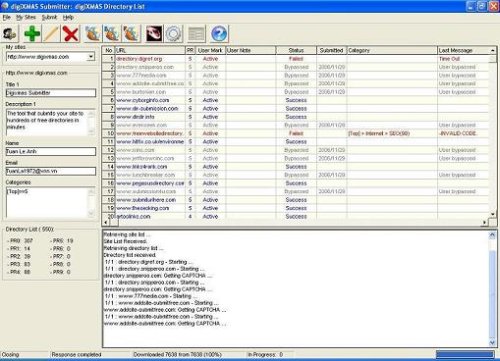Image resolution: width=500 pixels, height=361 pixels.
Task: Select the artoolinks.com row
Action: click(x=296, y=216)
